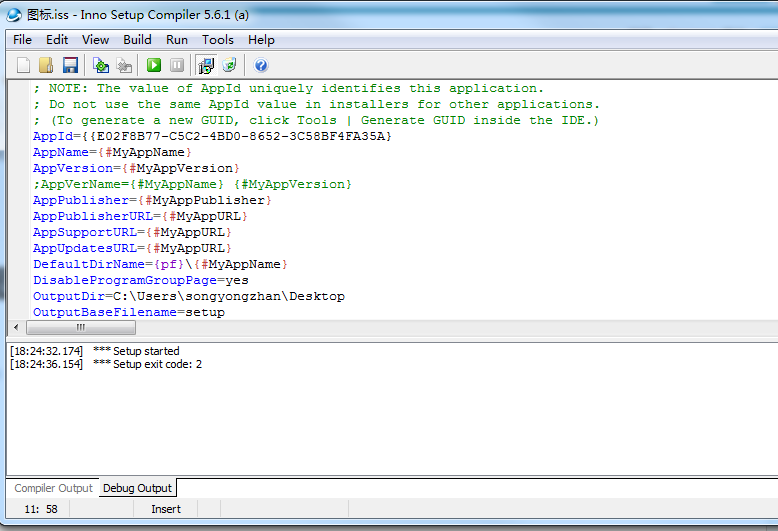Screen dimensions: 778x531
Task: Save the script using the floppy icon
Action: click(70, 65)
